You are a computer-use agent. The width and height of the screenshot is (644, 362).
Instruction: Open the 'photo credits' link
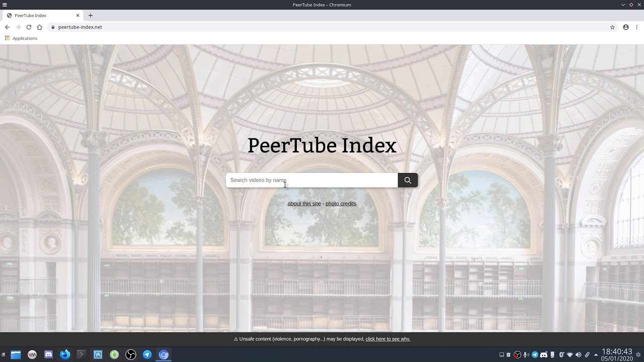(341, 204)
